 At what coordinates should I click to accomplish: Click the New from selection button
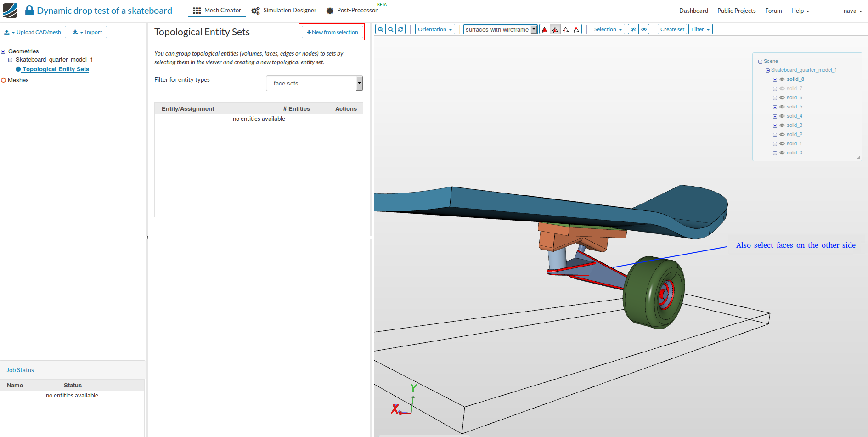click(x=332, y=32)
